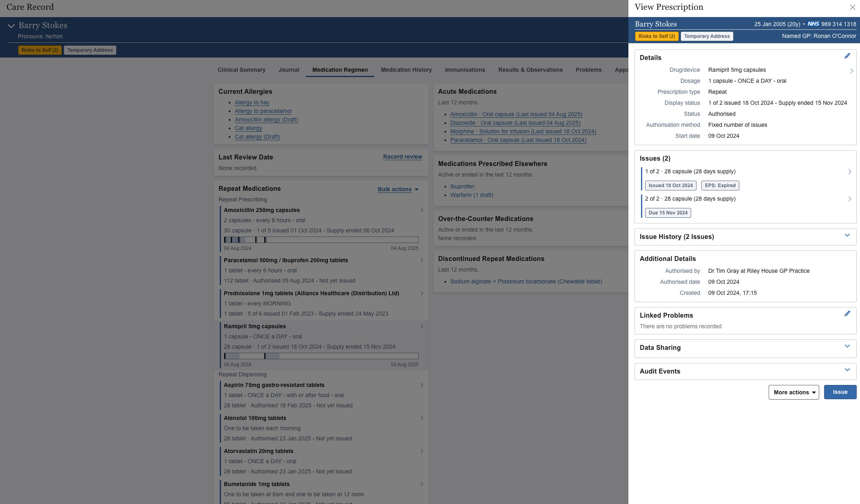Open Paracetamol 500mg / Ibuprofen row chevron
Screen dimensions: 860x504
coord(422,261)
